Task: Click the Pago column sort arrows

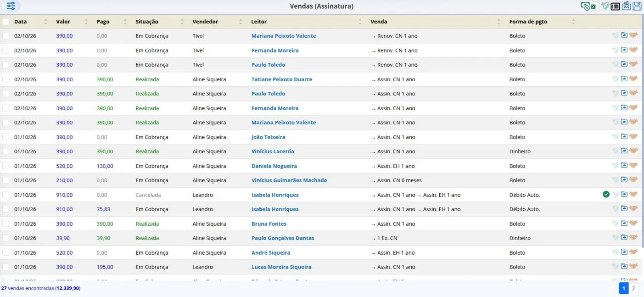Action: pos(125,22)
